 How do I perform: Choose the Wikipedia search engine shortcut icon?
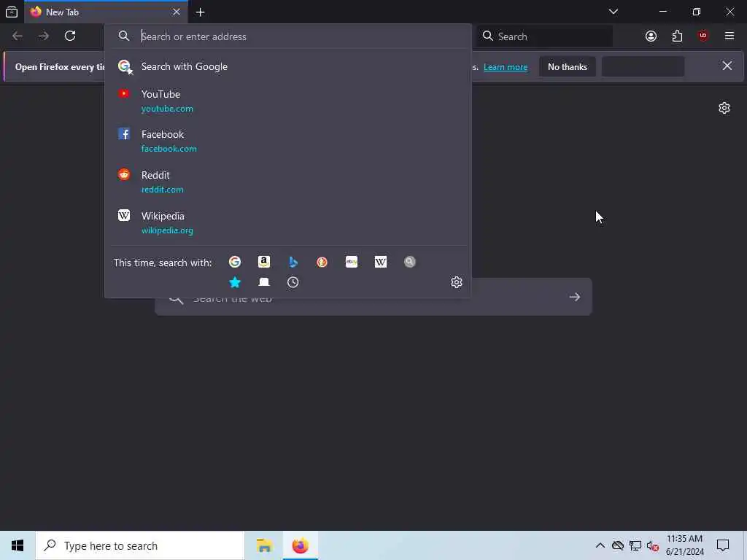381,262
